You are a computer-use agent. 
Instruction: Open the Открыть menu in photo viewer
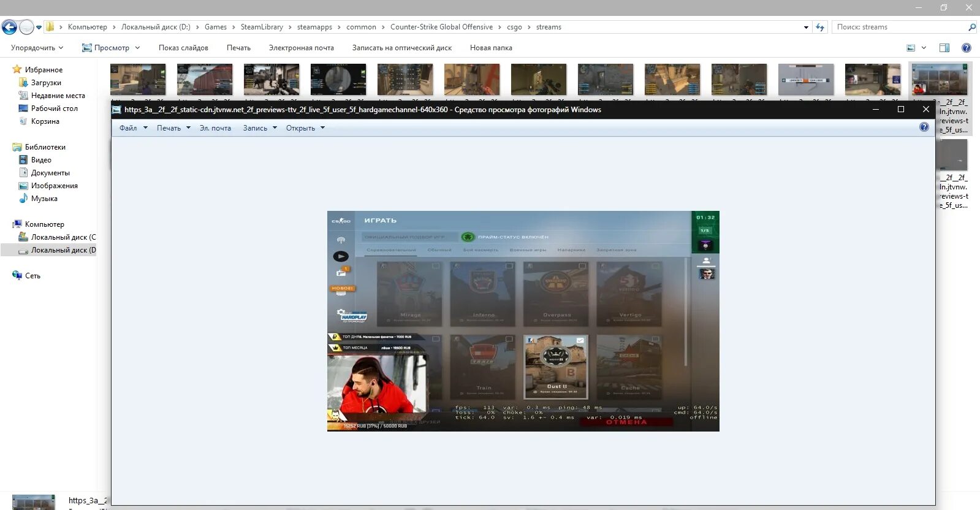305,128
